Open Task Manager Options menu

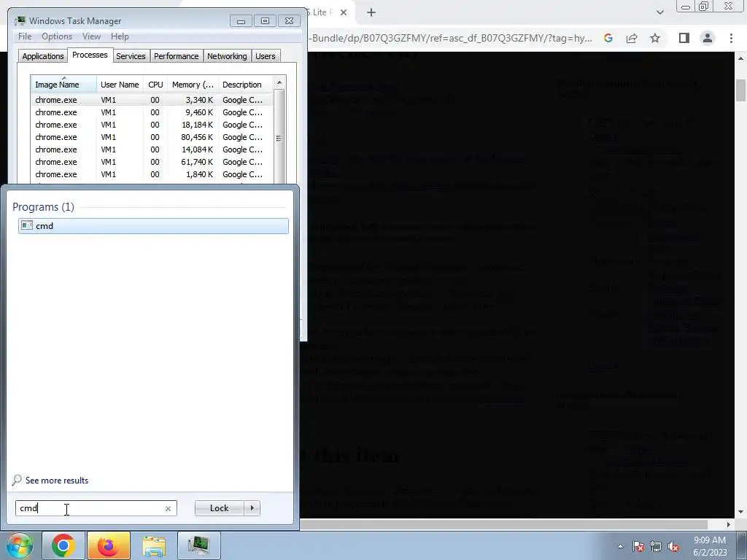click(x=57, y=36)
